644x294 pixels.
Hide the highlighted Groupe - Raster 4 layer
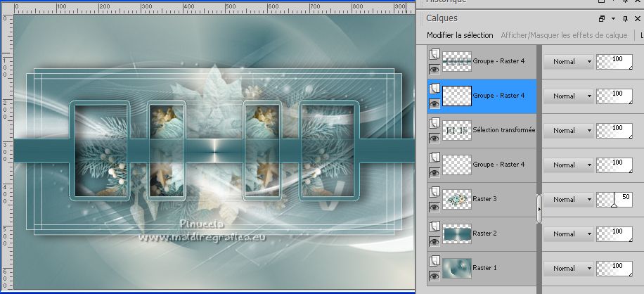(434, 103)
